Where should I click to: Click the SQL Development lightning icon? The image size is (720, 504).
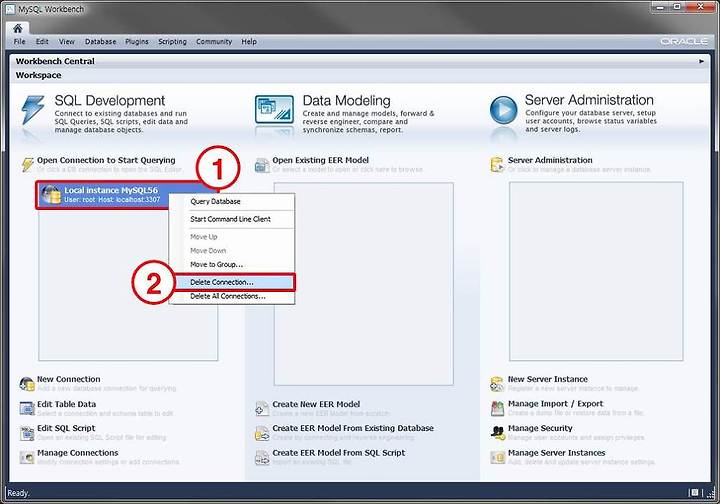(32, 110)
